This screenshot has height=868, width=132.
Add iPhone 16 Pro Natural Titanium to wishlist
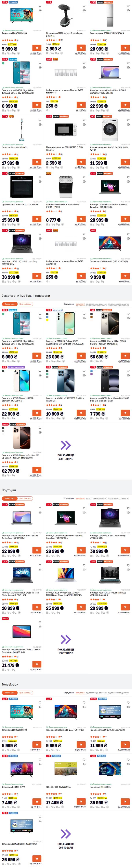pyautogui.click(x=128, y=314)
